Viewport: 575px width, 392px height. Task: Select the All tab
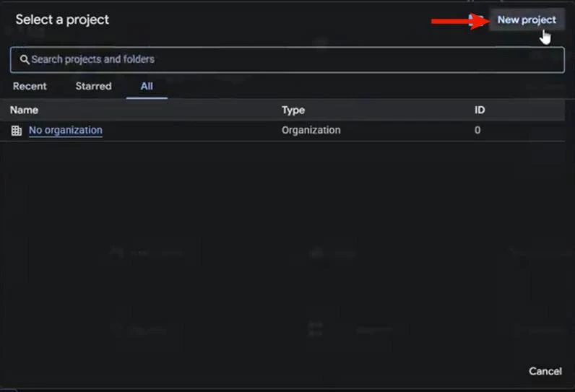[147, 87]
